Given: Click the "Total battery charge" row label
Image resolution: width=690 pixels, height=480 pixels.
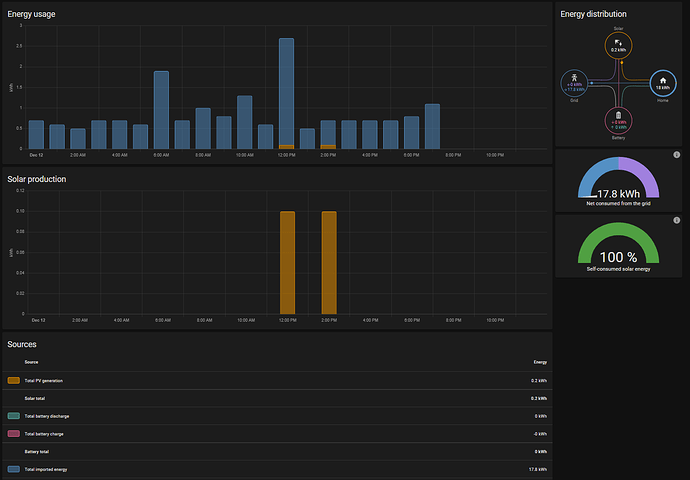Looking at the screenshot, I should coord(44,434).
